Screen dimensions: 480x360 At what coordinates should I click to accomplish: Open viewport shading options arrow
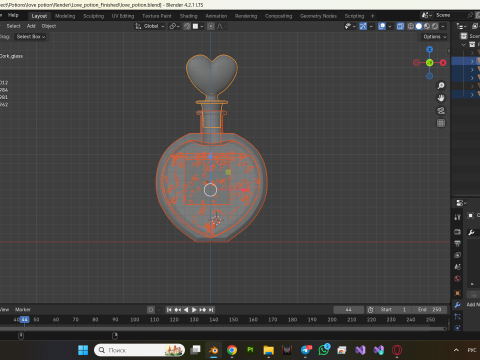tap(443, 26)
